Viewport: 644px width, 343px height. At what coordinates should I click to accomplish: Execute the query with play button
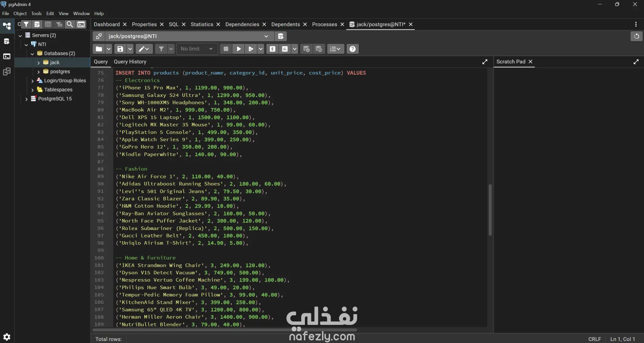239,49
